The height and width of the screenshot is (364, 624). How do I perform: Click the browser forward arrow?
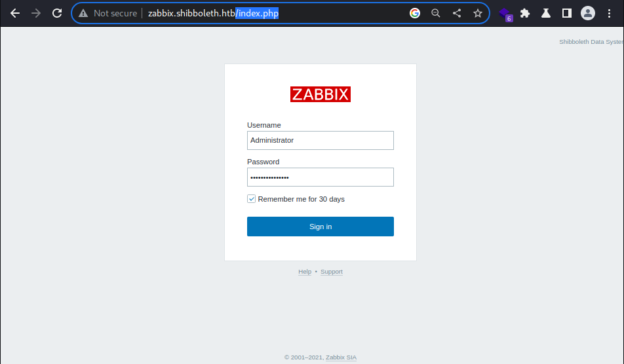point(36,13)
